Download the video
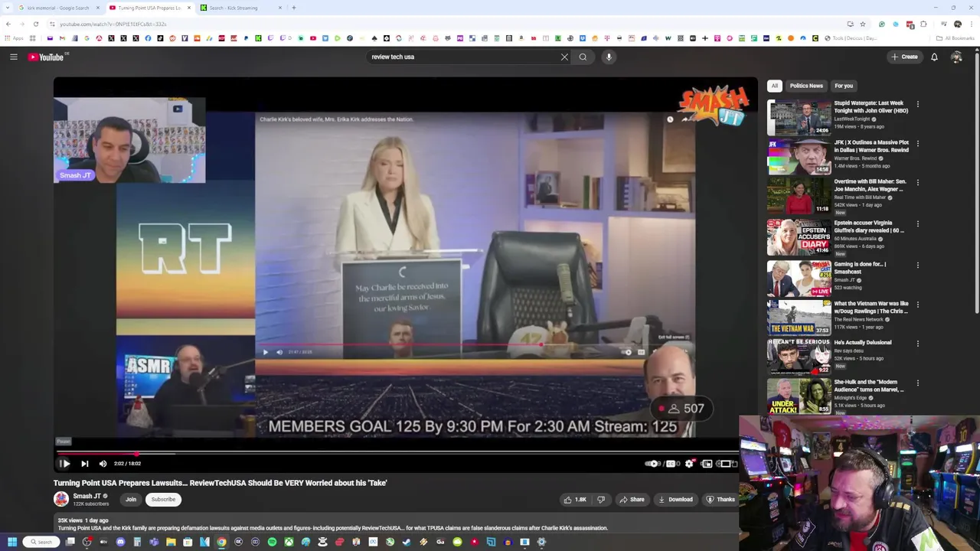980x551 pixels. 675,500
